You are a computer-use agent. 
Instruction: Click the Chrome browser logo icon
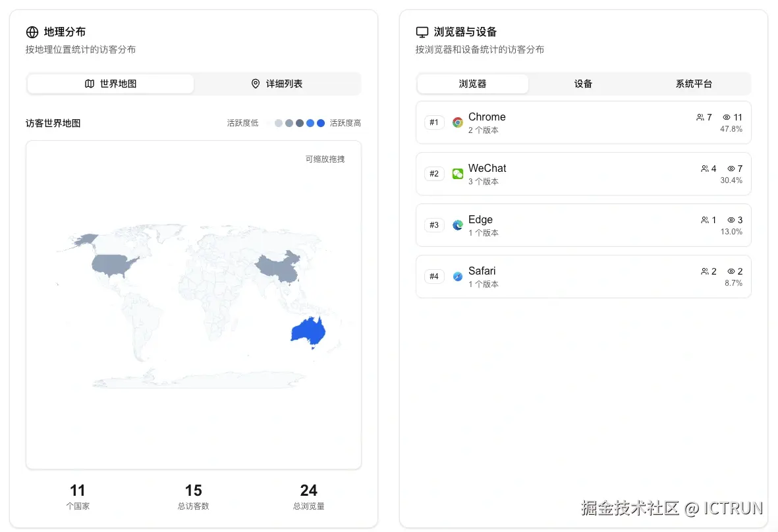tap(457, 122)
